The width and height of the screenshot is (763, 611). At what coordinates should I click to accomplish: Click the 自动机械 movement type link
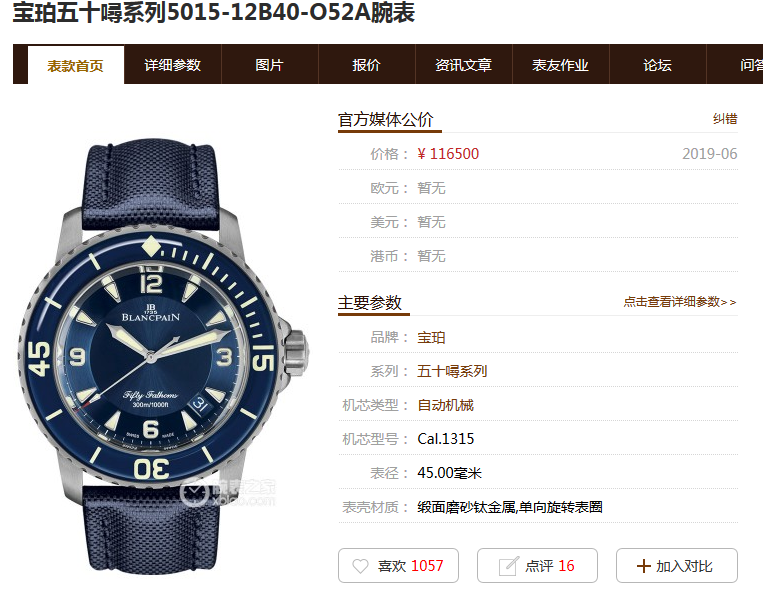click(445, 405)
